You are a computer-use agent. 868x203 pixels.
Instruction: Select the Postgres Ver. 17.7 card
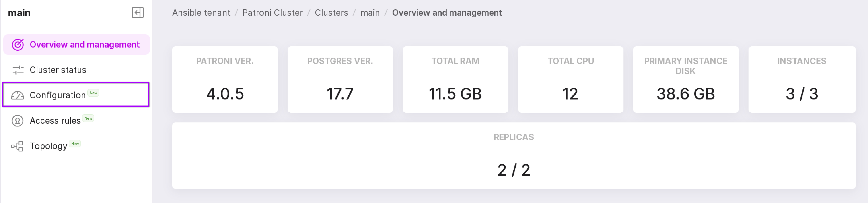(x=340, y=80)
